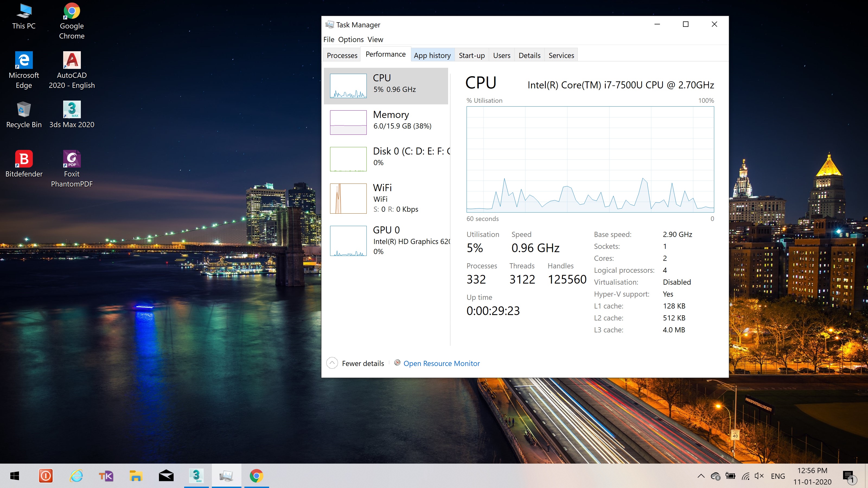
Task: Select the Disk 0 usage graph
Action: (x=348, y=159)
